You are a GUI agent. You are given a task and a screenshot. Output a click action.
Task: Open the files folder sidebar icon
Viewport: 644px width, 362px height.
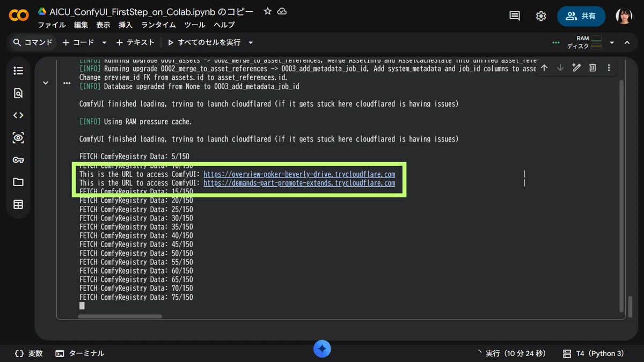pyautogui.click(x=18, y=182)
